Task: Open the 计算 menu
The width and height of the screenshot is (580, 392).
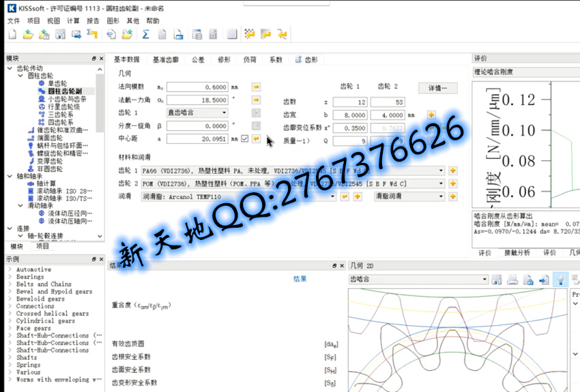Action: (x=73, y=21)
